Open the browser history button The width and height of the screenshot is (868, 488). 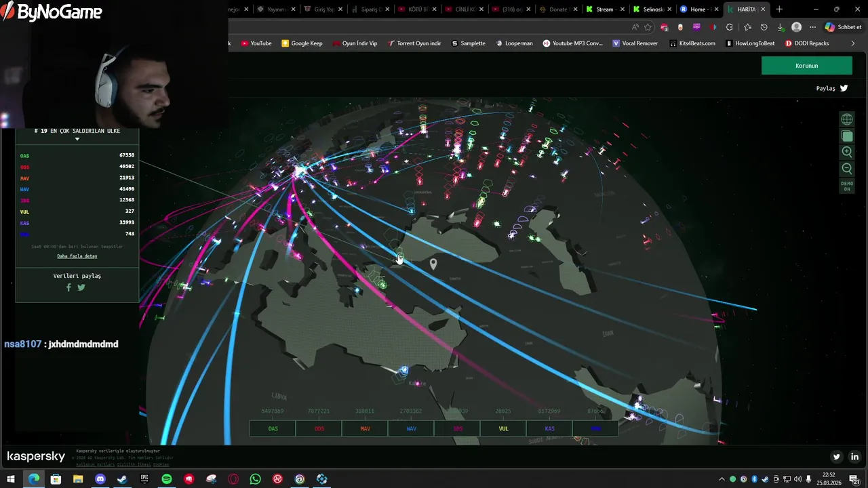click(764, 27)
